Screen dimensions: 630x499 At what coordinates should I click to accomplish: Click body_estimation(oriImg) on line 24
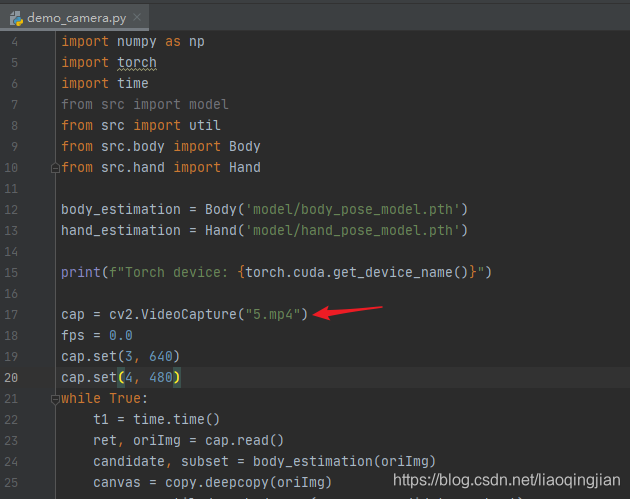[344, 462]
